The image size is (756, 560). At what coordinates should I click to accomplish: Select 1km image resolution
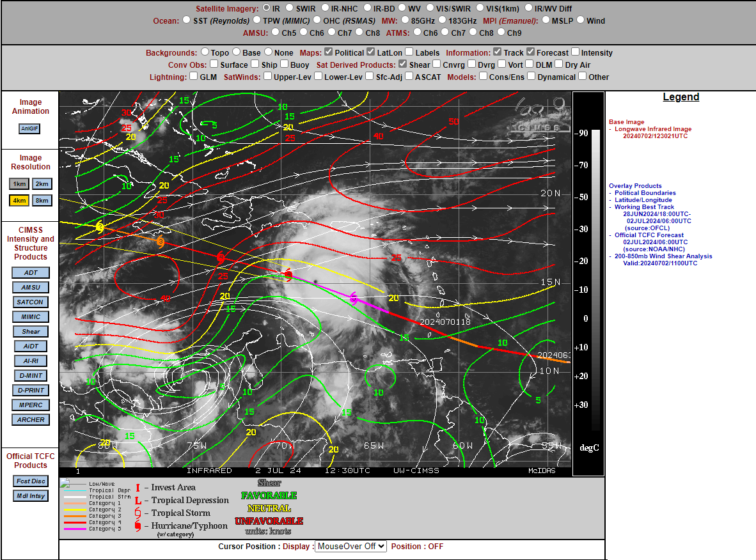click(19, 184)
